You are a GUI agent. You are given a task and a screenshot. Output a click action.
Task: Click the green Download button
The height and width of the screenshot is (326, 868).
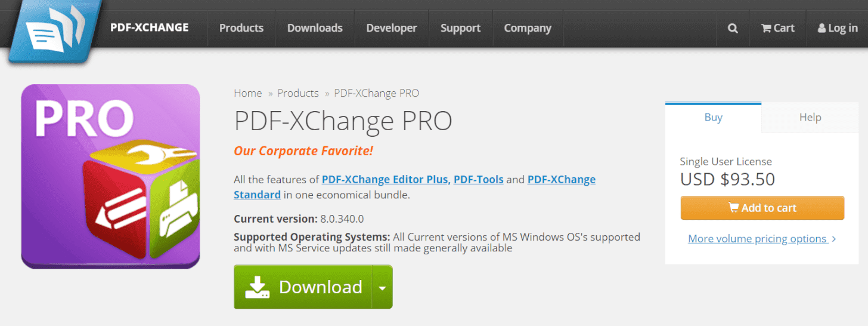[303, 287]
